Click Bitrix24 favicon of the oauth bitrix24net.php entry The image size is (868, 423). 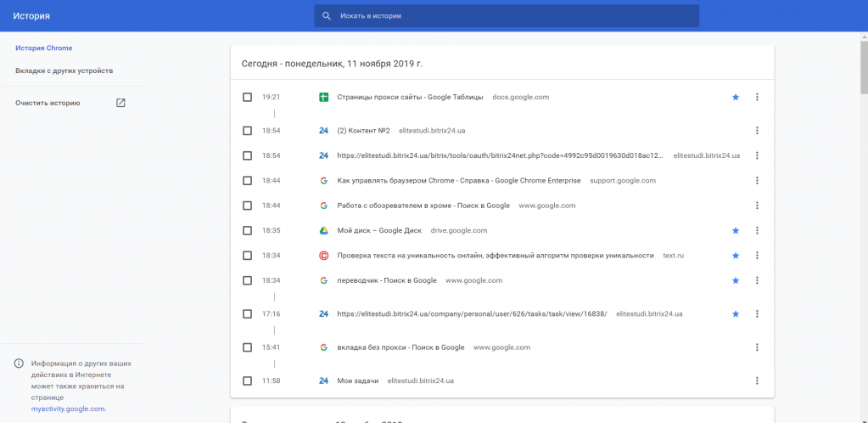pos(324,155)
